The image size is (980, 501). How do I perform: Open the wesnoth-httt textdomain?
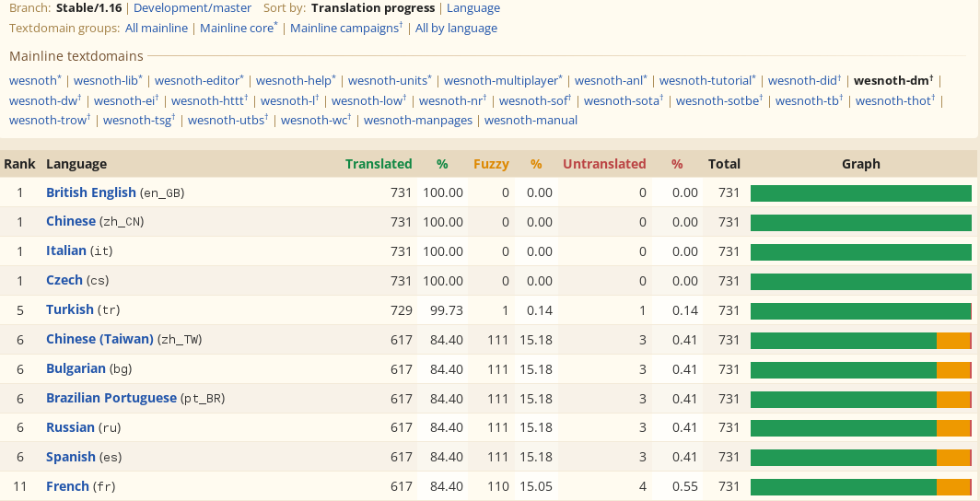[210, 100]
